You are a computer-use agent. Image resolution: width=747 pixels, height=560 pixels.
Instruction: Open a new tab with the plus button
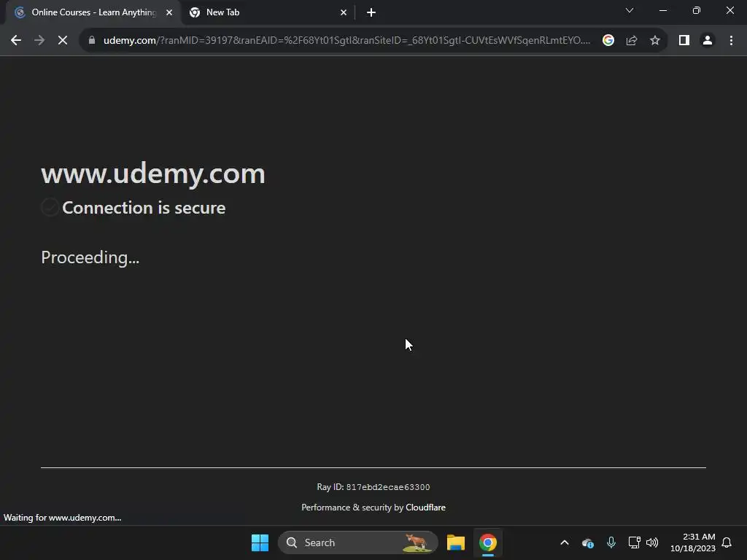371,12
